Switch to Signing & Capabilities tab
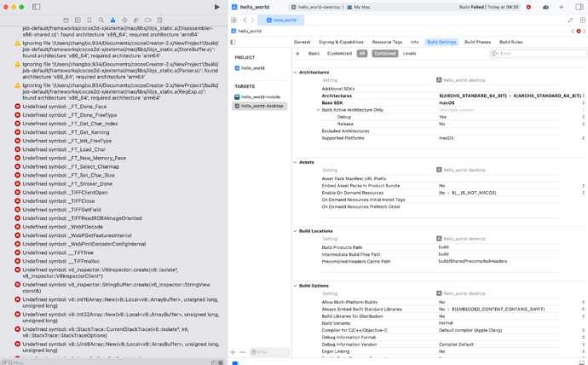This screenshot has height=365, width=588. (341, 42)
